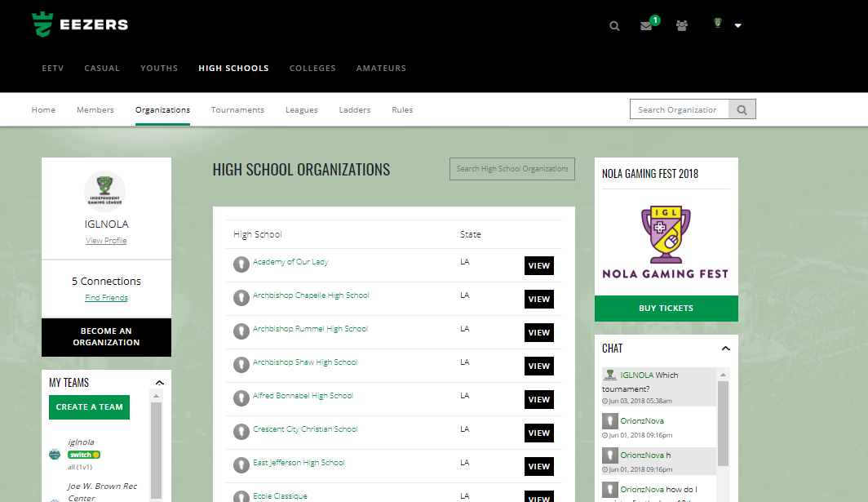Click IGLNOLA avatar in chat message
The width and height of the screenshot is (868, 502).
pyautogui.click(x=610, y=375)
